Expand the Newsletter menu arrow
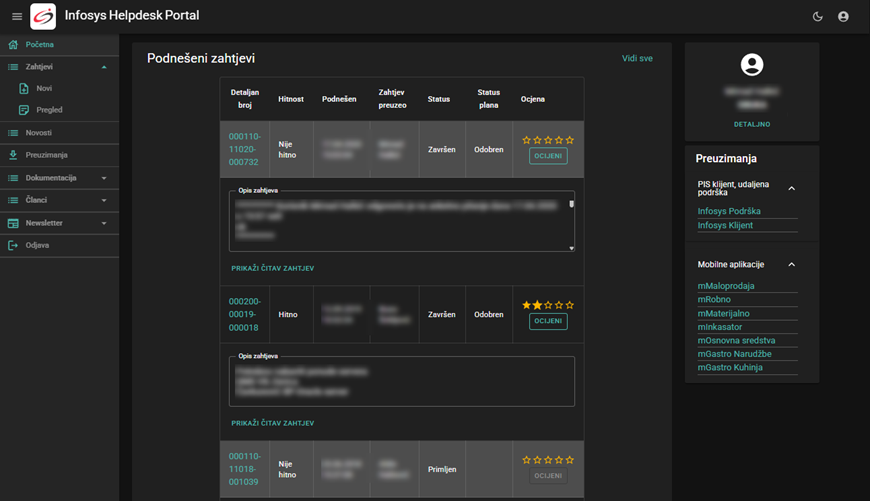Image resolution: width=870 pixels, height=501 pixels. [x=104, y=223]
